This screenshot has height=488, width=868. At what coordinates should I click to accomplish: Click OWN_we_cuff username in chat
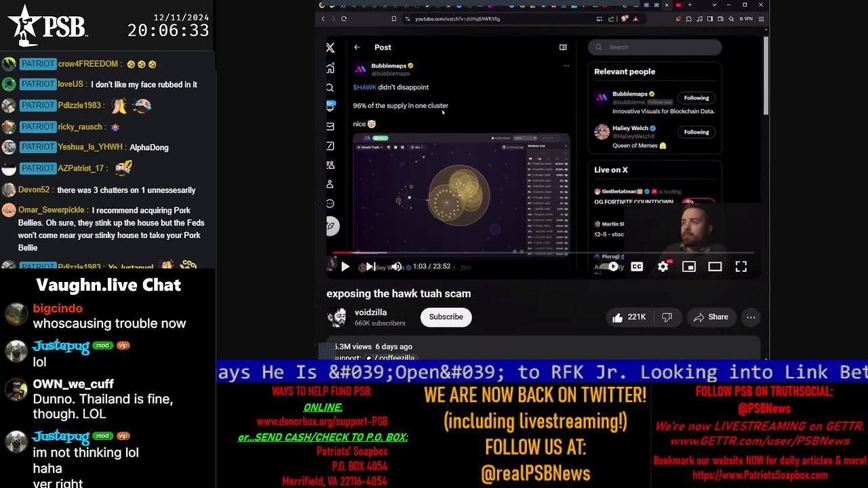point(73,384)
